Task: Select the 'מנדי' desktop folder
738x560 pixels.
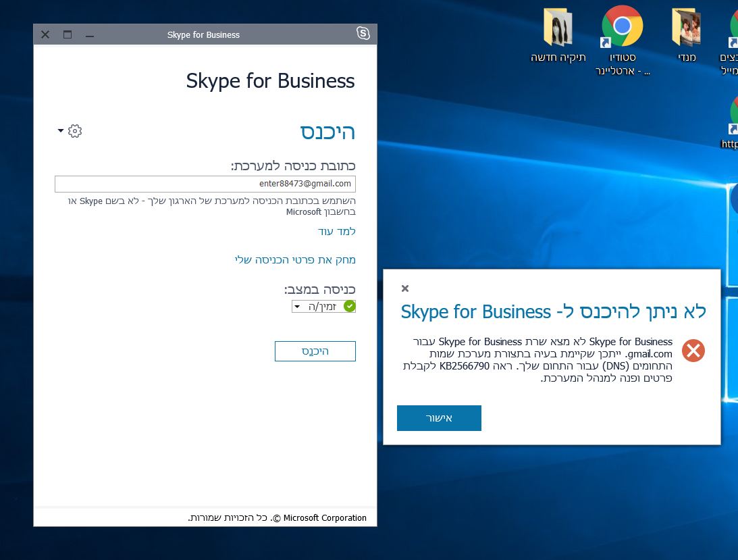Action: [687, 36]
